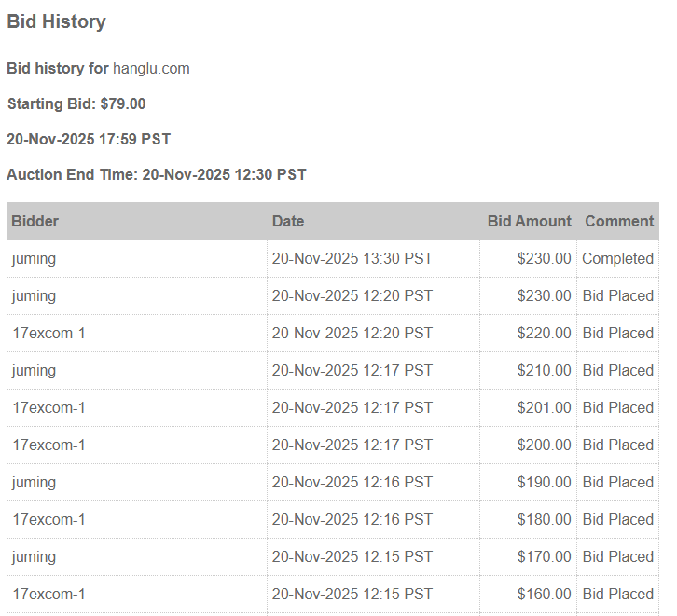Viewport: 677px width, 616px height.
Task: Click the $180.00 bid amount cell
Action: tap(545, 519)
